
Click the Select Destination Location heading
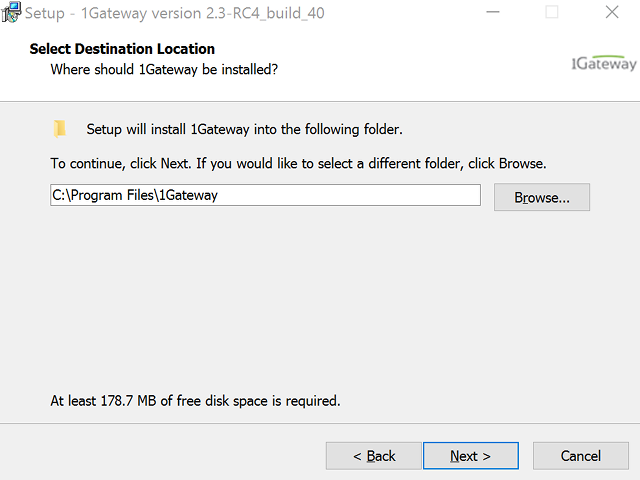[122, 49]
